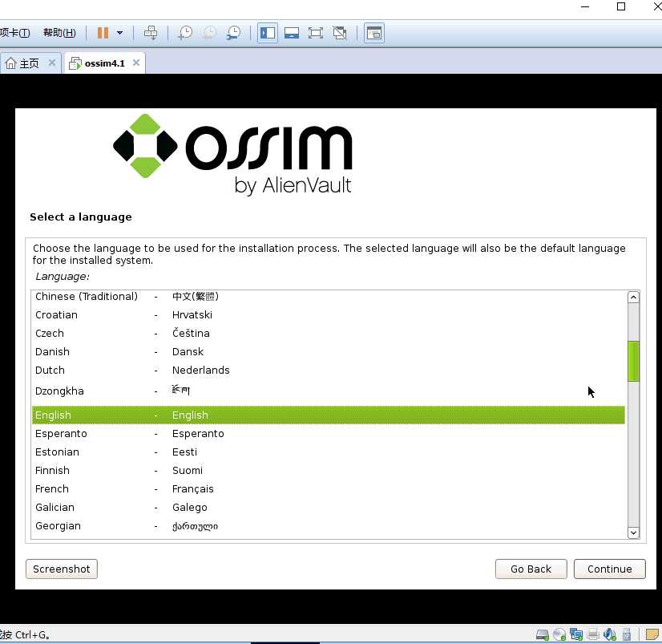This screenshot has height=644, width=662.
Task: Select Georgian in the language list
Action: pyautogui.click(x=329, y=526)
